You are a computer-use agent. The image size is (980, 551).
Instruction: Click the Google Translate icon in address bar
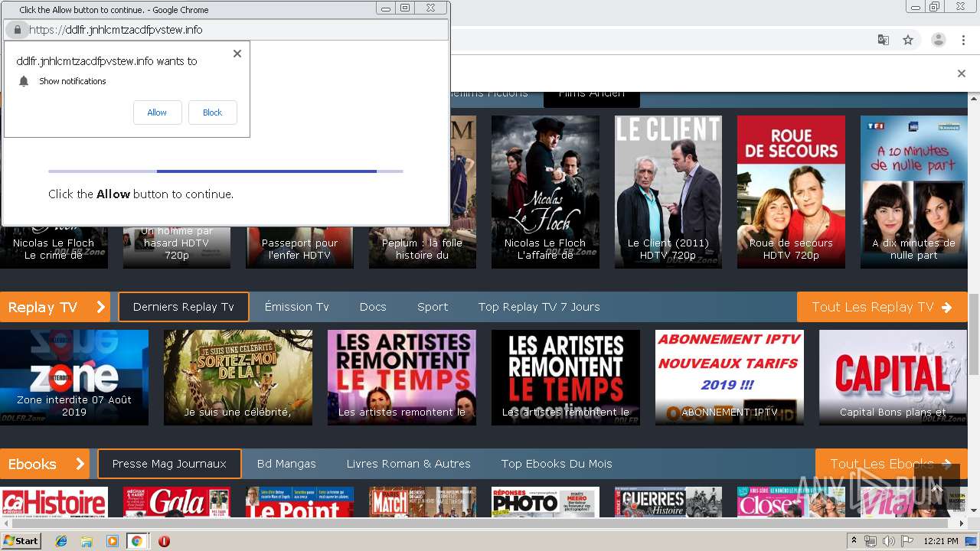point(883,40)
